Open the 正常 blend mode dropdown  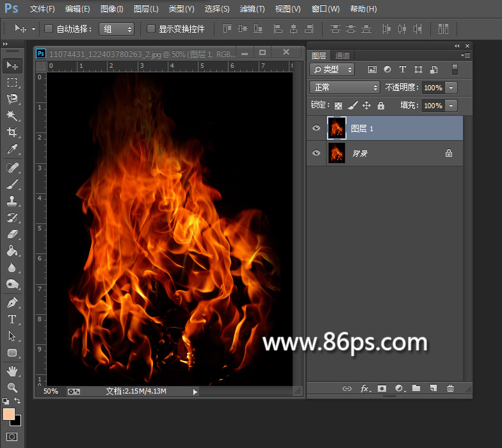click(x=344, y=87)
